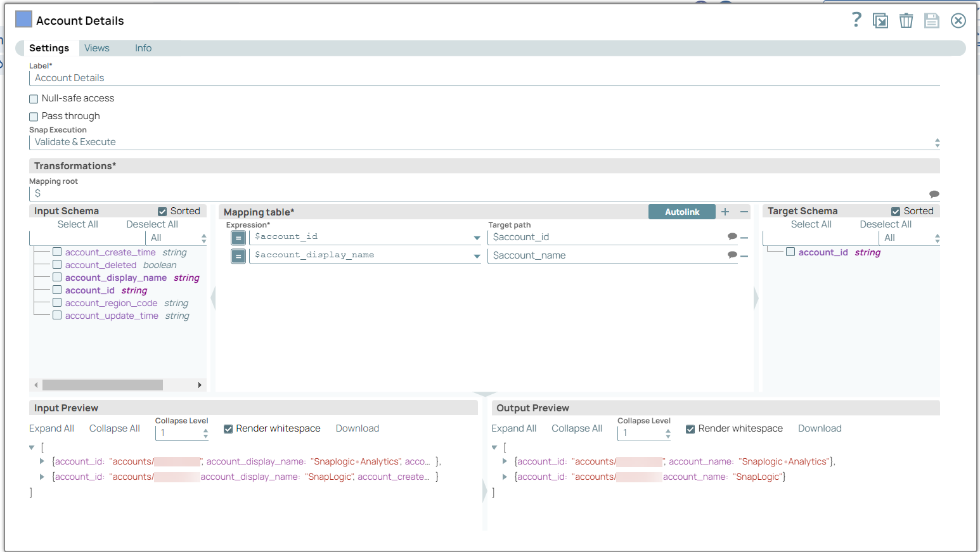980x552 pixels.
Task: Run Autolink on the mapping table
Action: point(681,211)
